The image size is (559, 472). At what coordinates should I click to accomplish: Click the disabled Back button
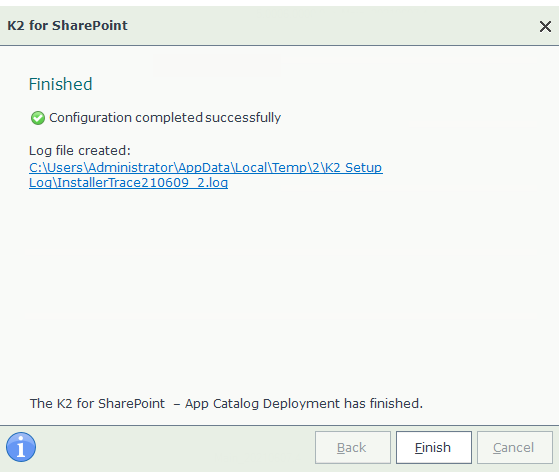click(x=353, y=447)
